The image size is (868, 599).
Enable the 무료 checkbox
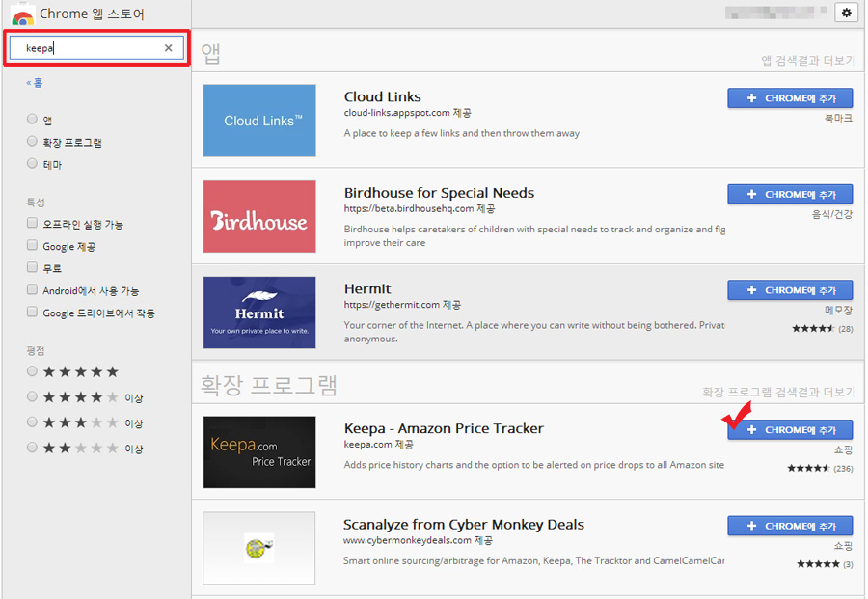32,267
